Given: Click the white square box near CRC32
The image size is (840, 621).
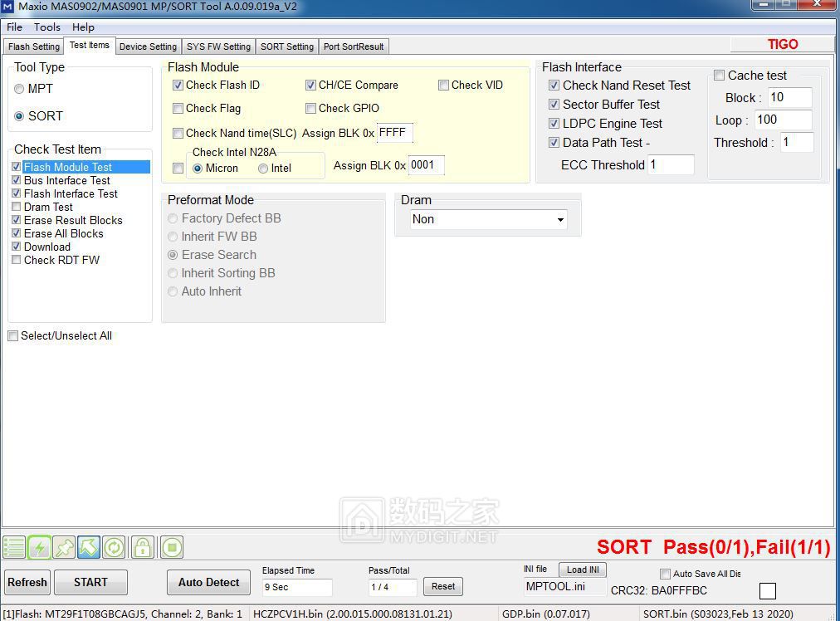Looking at the screenshot, I should pyautogui.click(x=768, y=591).
